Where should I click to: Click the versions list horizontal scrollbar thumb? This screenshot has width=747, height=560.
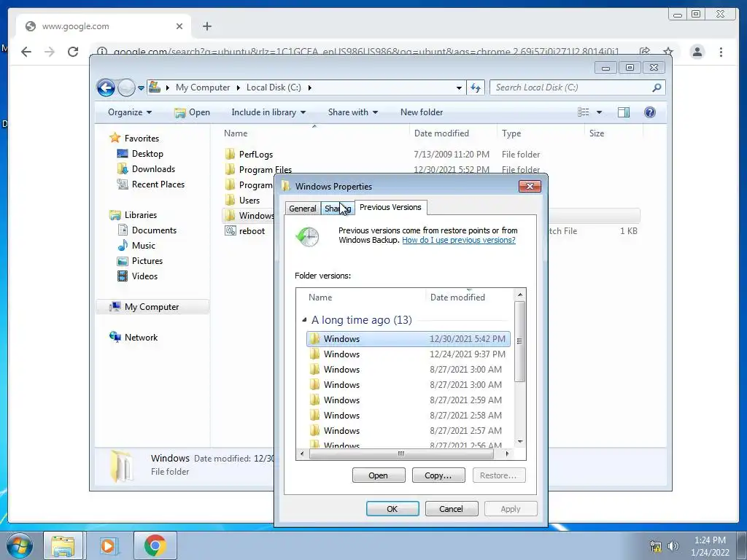pos(401,454)
